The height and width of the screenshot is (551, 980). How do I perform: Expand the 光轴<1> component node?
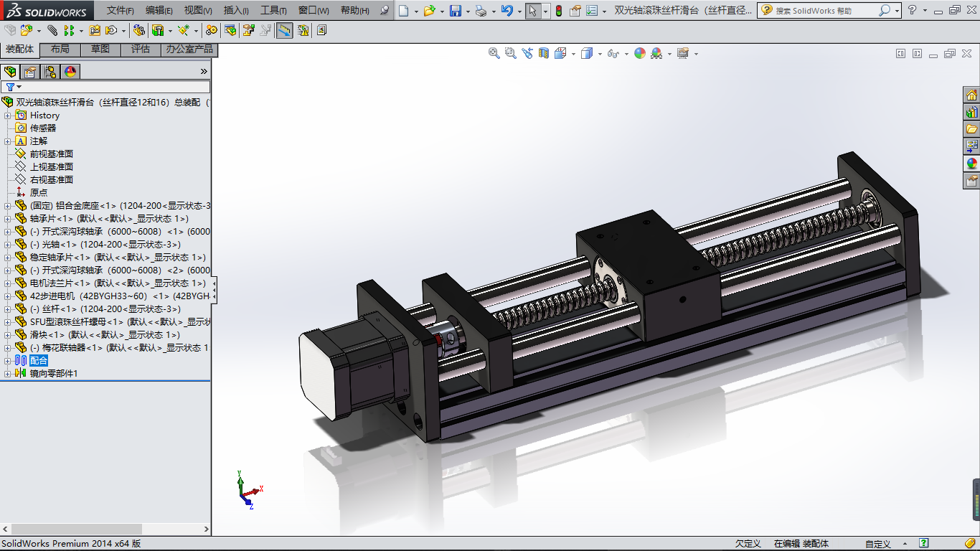coord(8,245)
